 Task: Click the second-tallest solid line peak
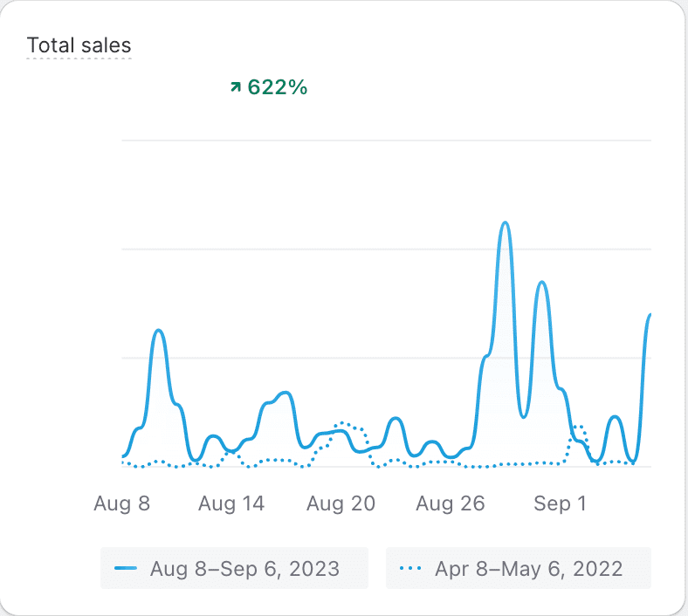coord(542,283)
